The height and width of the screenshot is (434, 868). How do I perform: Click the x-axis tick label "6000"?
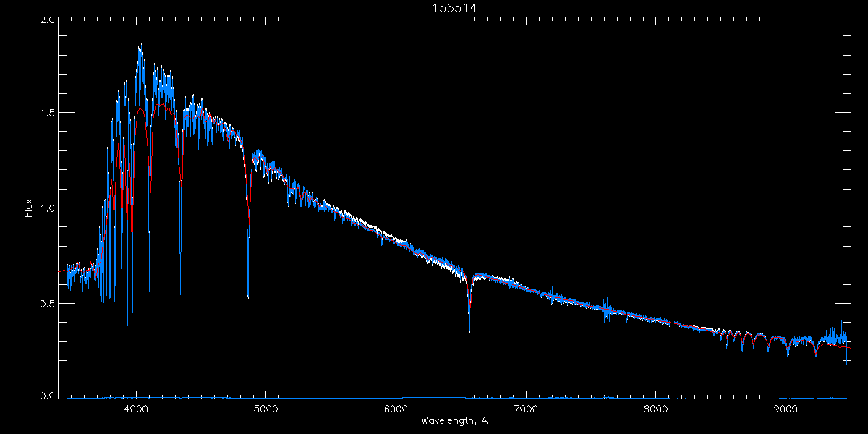tap(396, 409)
